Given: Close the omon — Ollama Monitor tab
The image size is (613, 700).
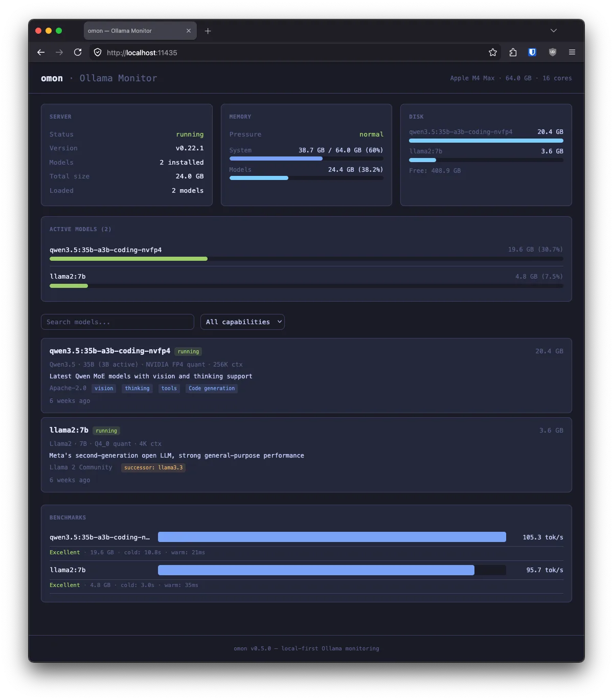Looking at the screenshot, I should [x=189, y=31].
